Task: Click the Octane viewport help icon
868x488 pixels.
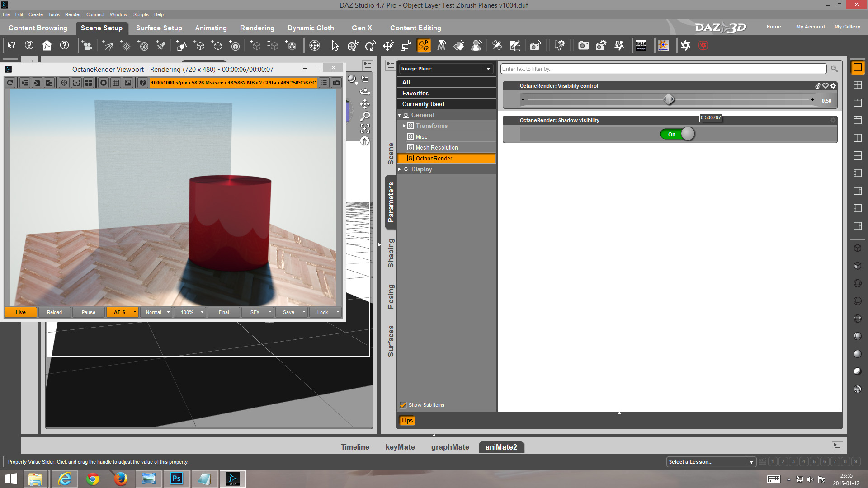Action: [143, 83]
